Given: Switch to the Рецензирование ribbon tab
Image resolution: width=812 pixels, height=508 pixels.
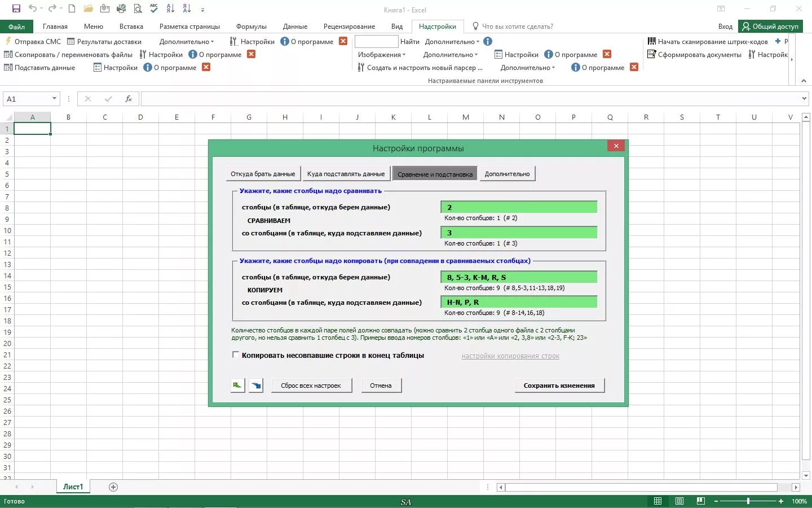Looking at the screenshot, I should (349, 26).
